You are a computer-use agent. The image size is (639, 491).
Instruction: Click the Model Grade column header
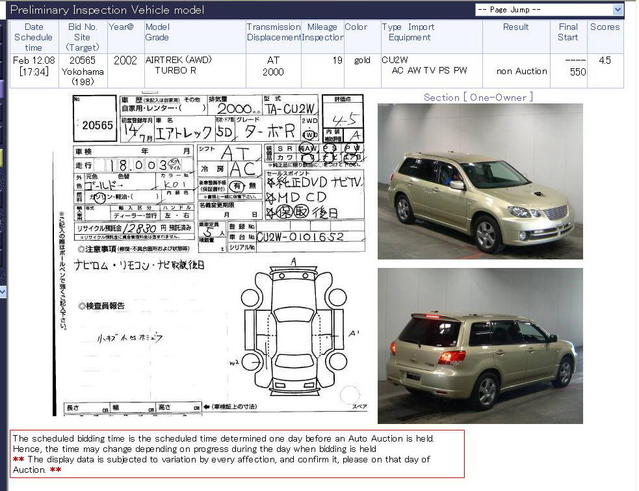[x=195, y=37]
